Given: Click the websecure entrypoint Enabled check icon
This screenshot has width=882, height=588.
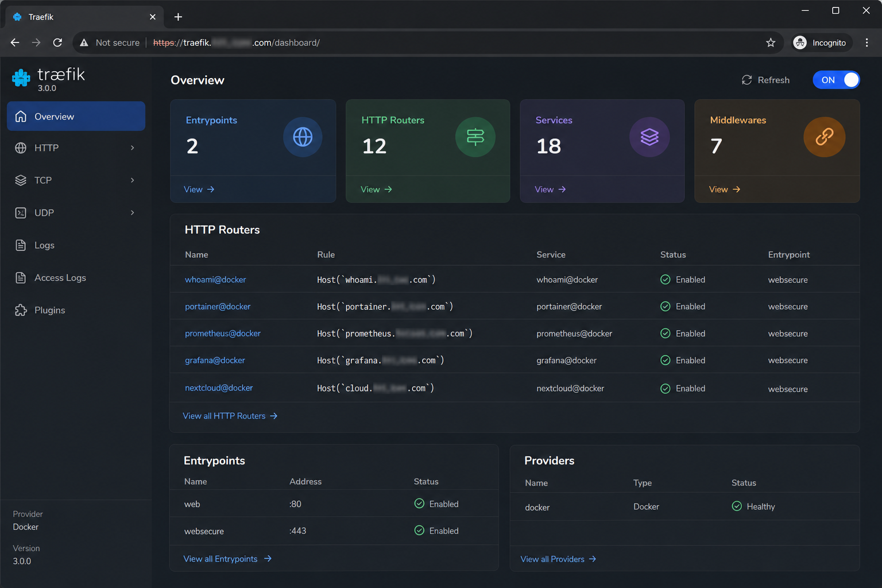Looking at the screenshot, I should [419, 531].
